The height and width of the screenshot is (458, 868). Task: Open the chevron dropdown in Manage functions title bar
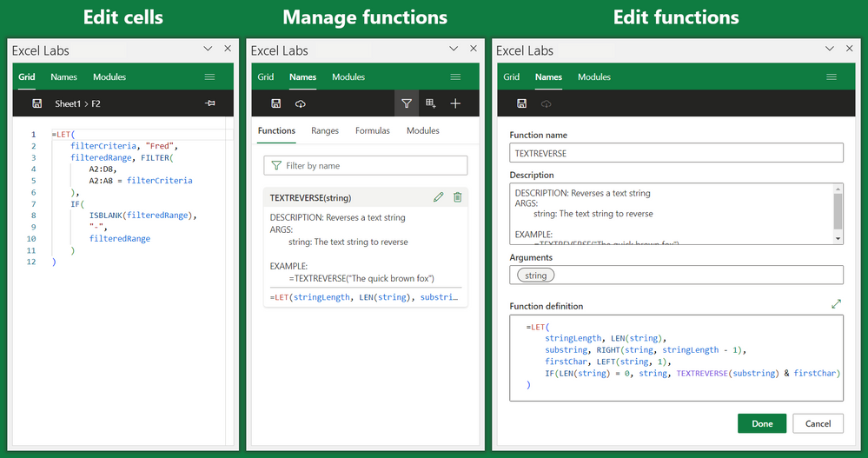453,50
